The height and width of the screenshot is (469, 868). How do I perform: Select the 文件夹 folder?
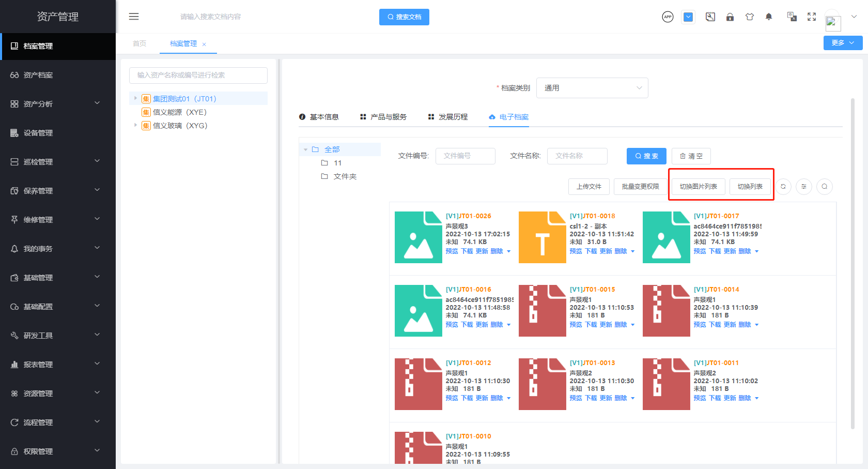[345, 176]
